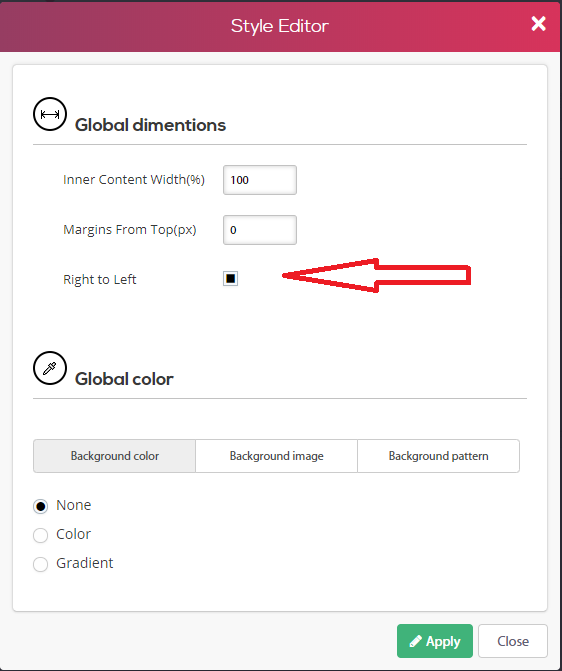Viewport: 562px width, 671px height.
Task: Click the Inner Content Width(%) label
Action: (x=134, y=179)
